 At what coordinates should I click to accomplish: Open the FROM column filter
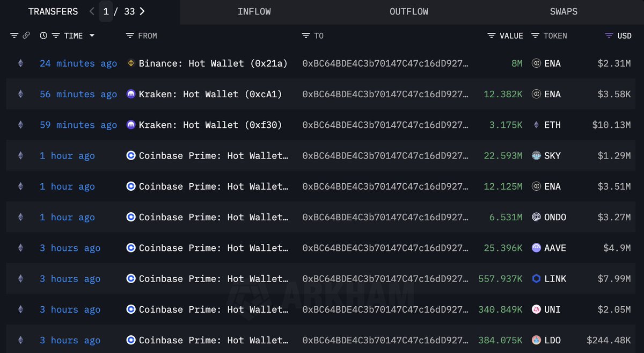pos(129,36)
